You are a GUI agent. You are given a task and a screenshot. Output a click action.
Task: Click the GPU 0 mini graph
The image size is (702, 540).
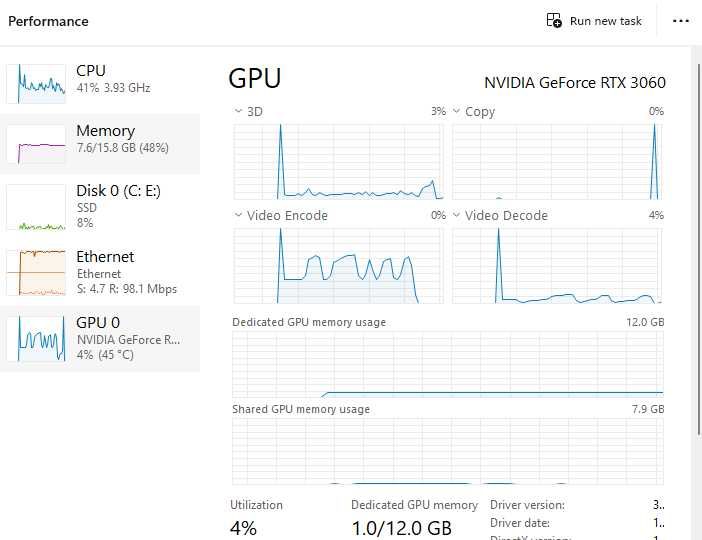36,339
